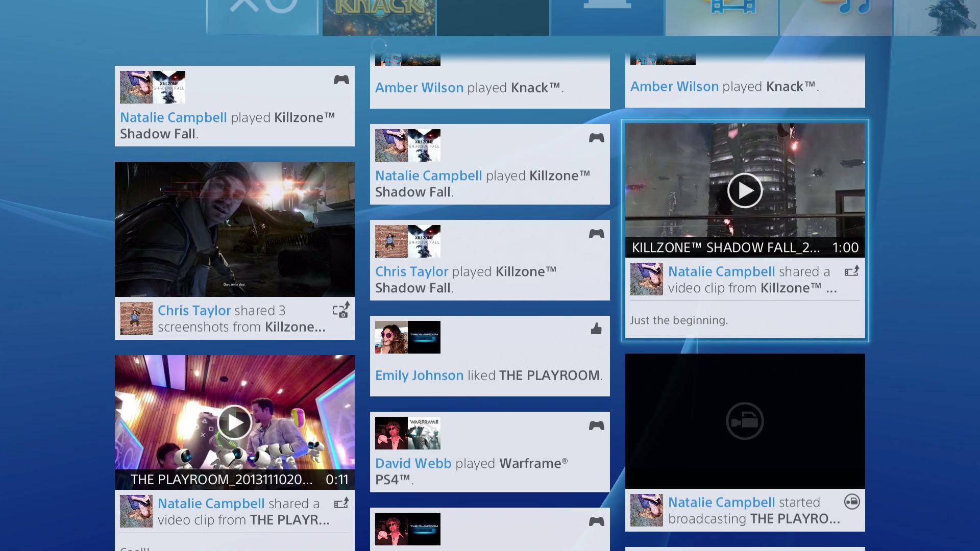
Task: Click the controller icon on Chris Taylor's Killzone post
Action: [596, 234]
